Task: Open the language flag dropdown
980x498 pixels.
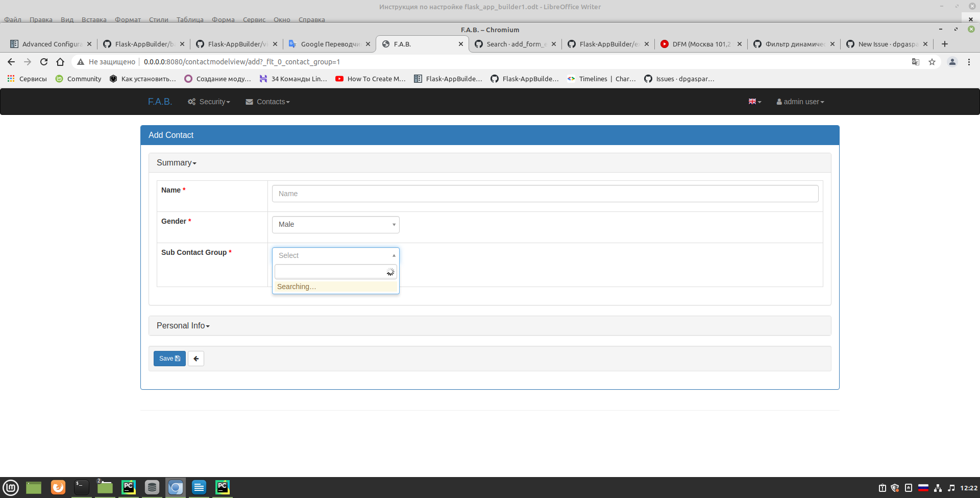Action: [x=755, y=102]
